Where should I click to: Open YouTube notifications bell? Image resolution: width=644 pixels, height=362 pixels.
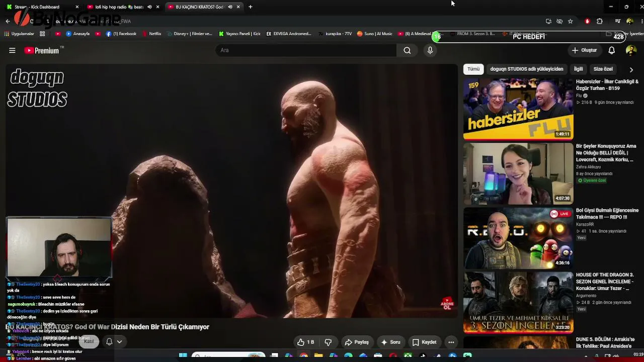(x=612, y=50)
